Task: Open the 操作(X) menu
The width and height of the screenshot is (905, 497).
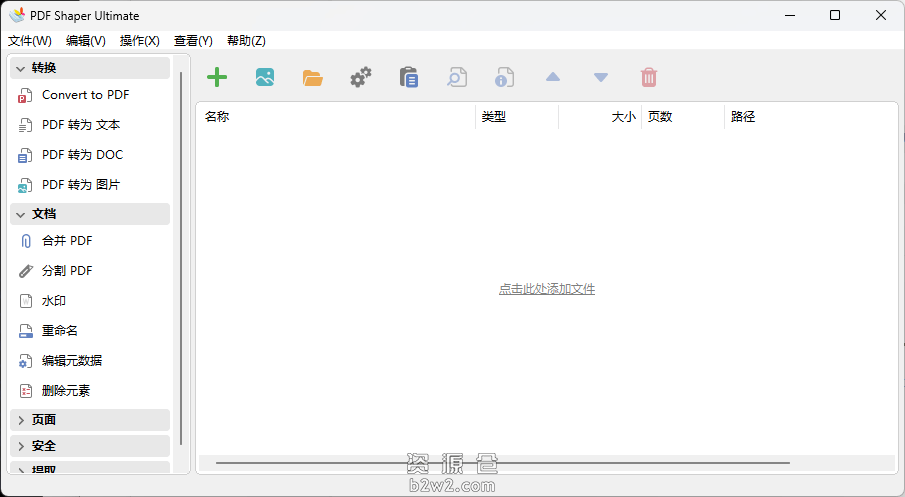Action: click(x=139, y=41)
